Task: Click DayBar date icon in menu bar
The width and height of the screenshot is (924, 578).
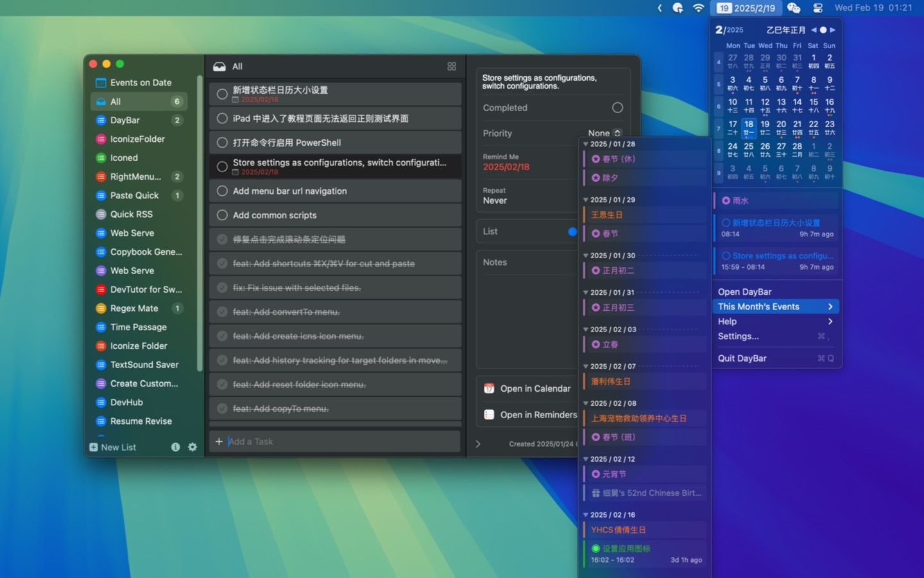Action: point(746,8)
